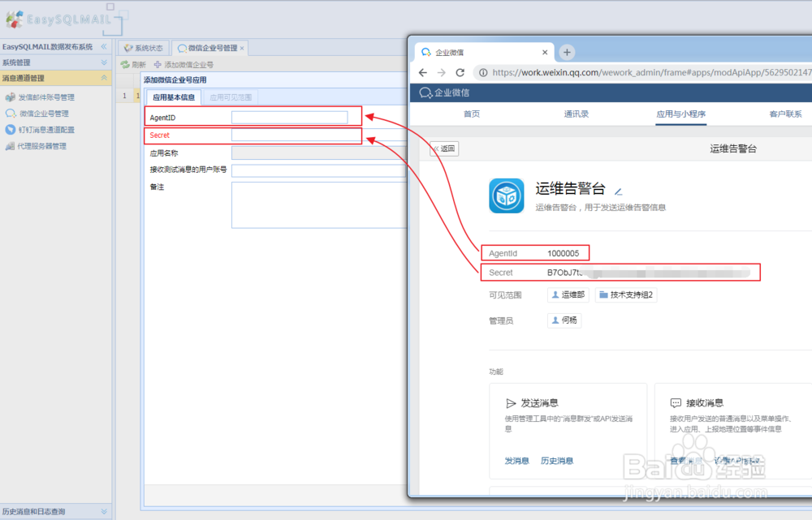Click the EasySQLMAIL logo
This screenshot has width=812, height=520.
tap(58, 19)
